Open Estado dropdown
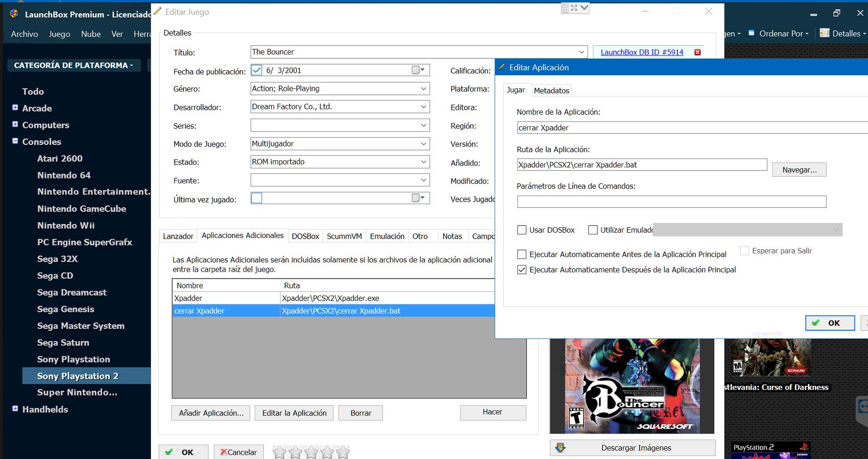Viewport: 868px width, 459px height. (423, 162)
